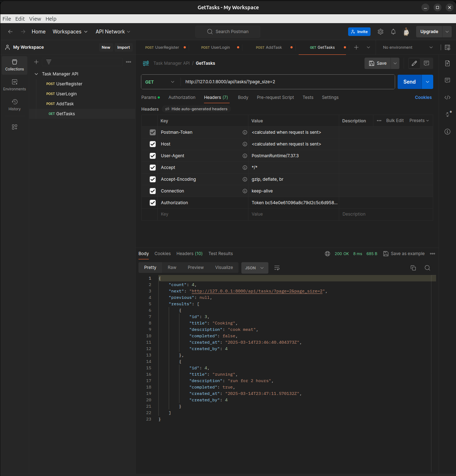Open the API Network dropdown
Image resolution: width=456 pixels, height=476 pixels.
(113, 32)
